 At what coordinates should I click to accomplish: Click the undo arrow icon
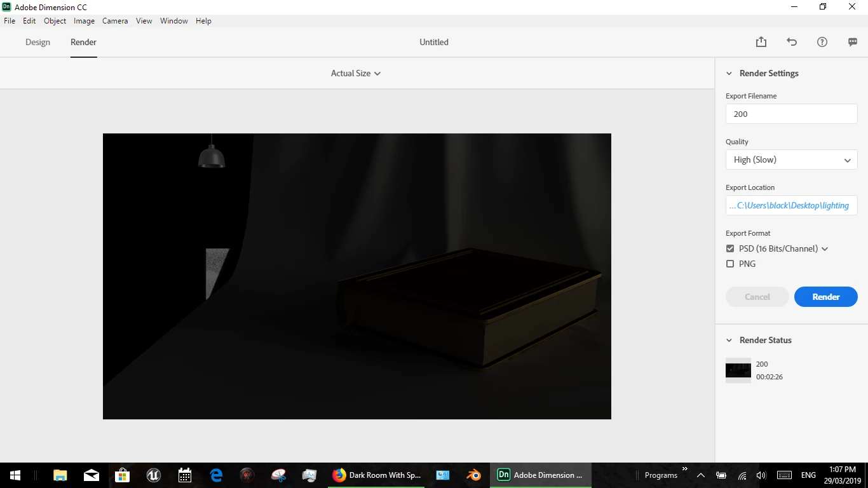click(792, 42)
